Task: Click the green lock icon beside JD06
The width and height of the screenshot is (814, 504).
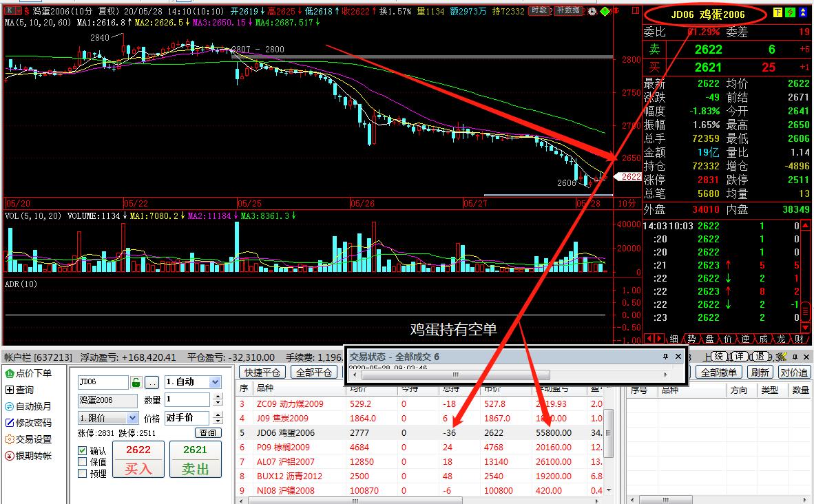Action: pyautogui.click(x=136, y=382)
